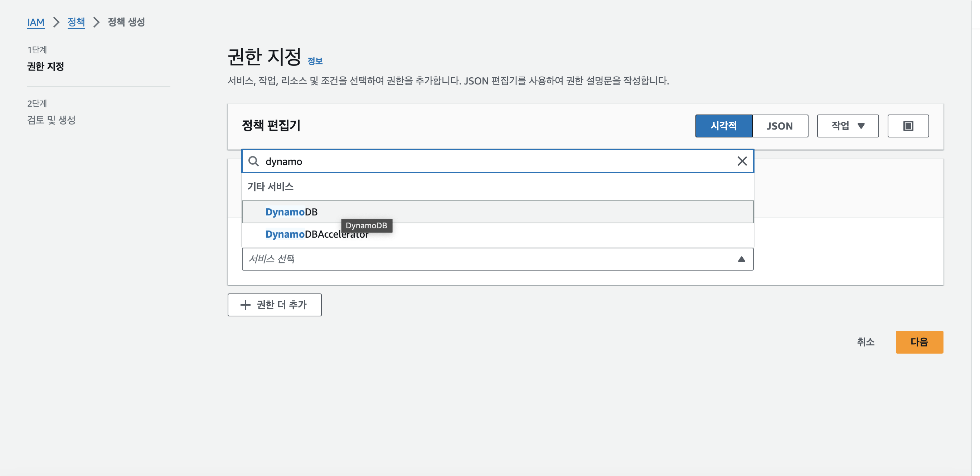Viewport: 980px width, 476px height.
Task: Click the 기타 서비스 group header
Action: click(x=271, y=186)
